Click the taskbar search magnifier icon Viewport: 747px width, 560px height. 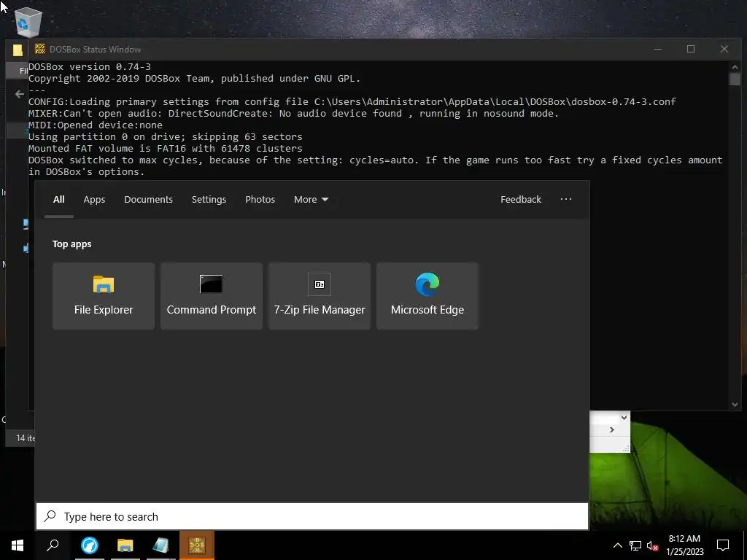tap(53, 545)
